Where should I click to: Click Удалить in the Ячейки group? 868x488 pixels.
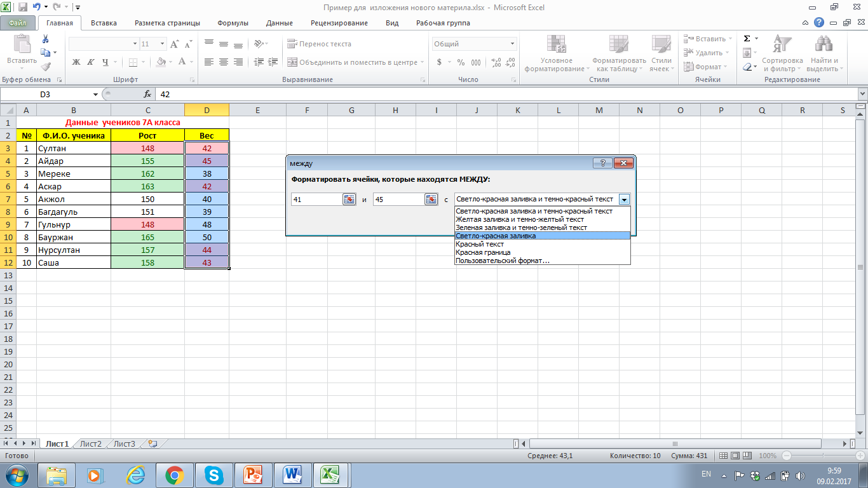point(707,53)
